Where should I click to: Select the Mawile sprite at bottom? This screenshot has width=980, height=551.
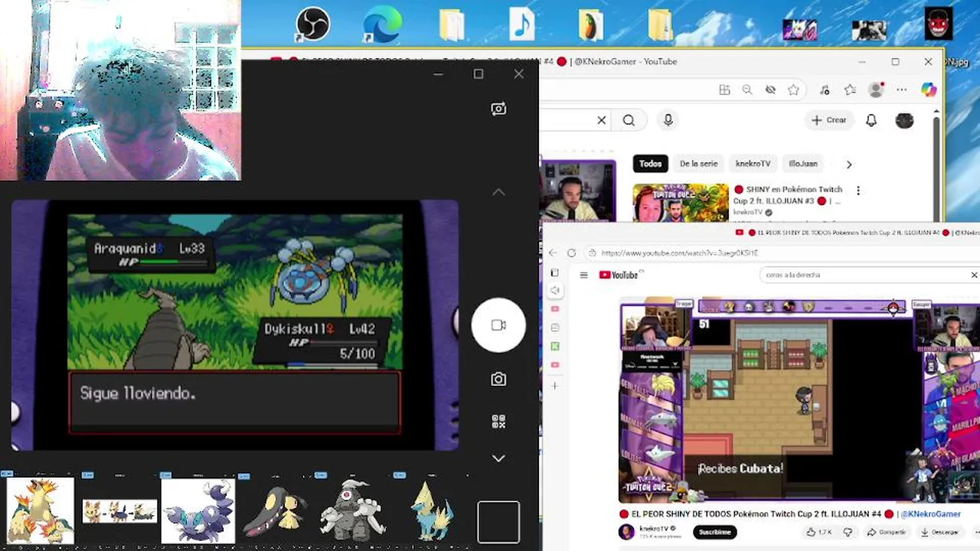[x=276, y=511]
